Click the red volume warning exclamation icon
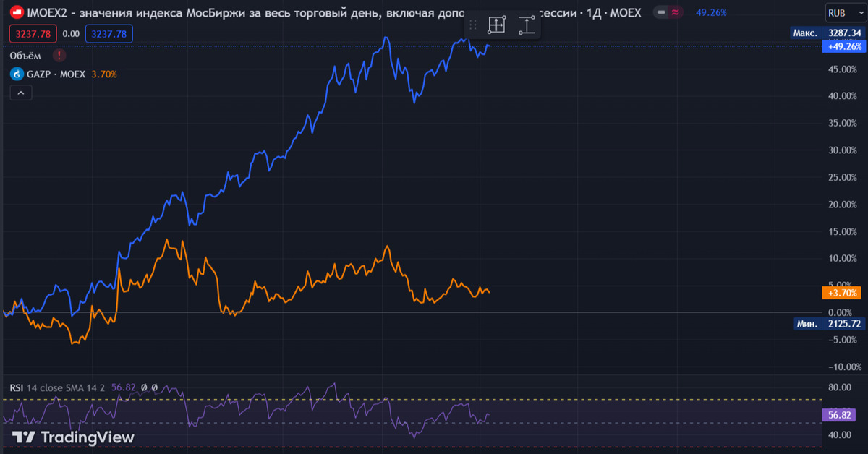Image resolution: width=868 pixels, height=454 pixels. pyautogui.click(x=59, y=56)
